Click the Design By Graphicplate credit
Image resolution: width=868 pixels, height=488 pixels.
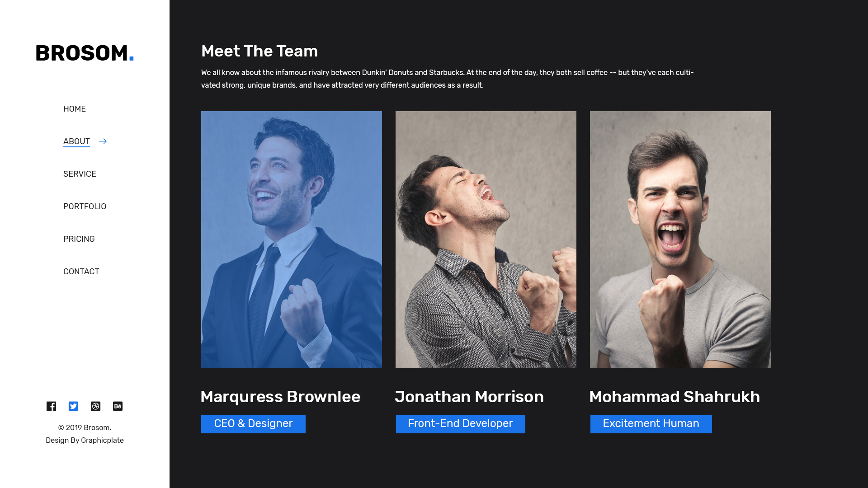click(x=85, y=440)
